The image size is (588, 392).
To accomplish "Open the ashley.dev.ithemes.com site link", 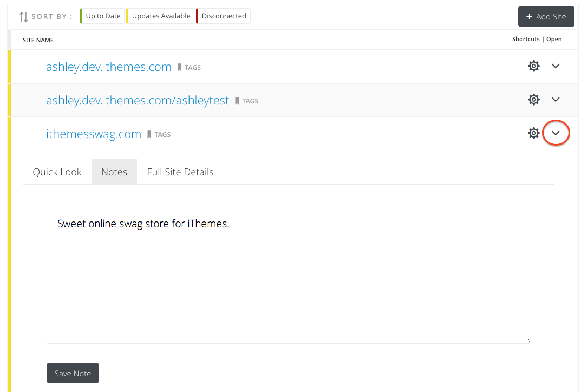I will [x=109, y=67].
